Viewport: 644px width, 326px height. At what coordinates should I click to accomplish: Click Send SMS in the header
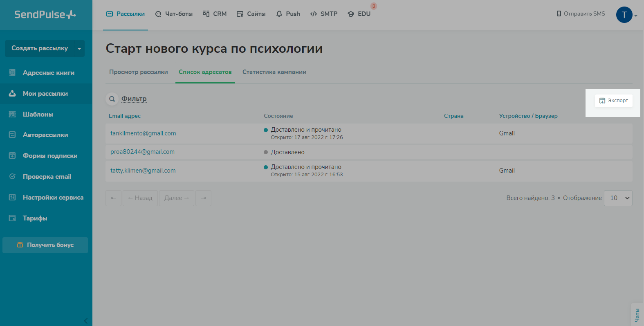click(x=581, y=13)
